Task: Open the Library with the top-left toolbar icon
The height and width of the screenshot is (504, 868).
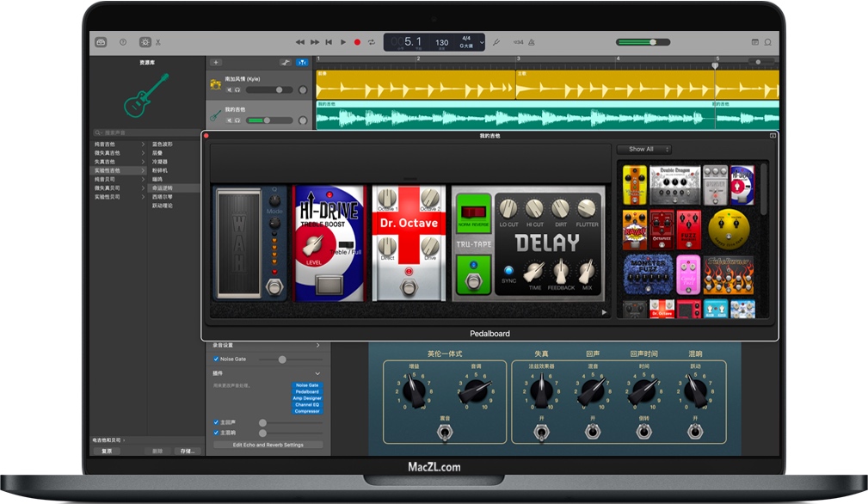Action: tap(102, 41)
